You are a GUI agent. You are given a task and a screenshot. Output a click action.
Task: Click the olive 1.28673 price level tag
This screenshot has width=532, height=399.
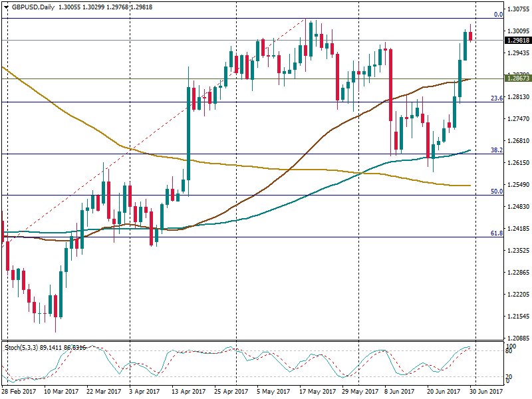click(x=517, y=78)
